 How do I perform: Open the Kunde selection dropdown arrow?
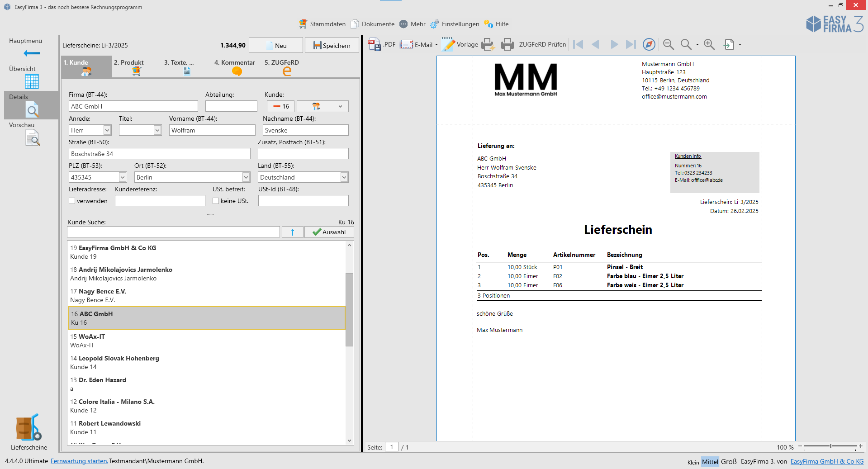(340, 106)
